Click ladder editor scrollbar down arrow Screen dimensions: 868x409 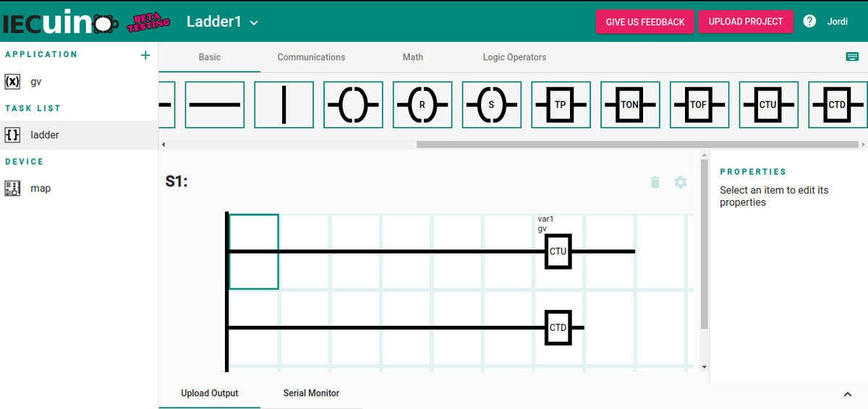tap(705, 367)
